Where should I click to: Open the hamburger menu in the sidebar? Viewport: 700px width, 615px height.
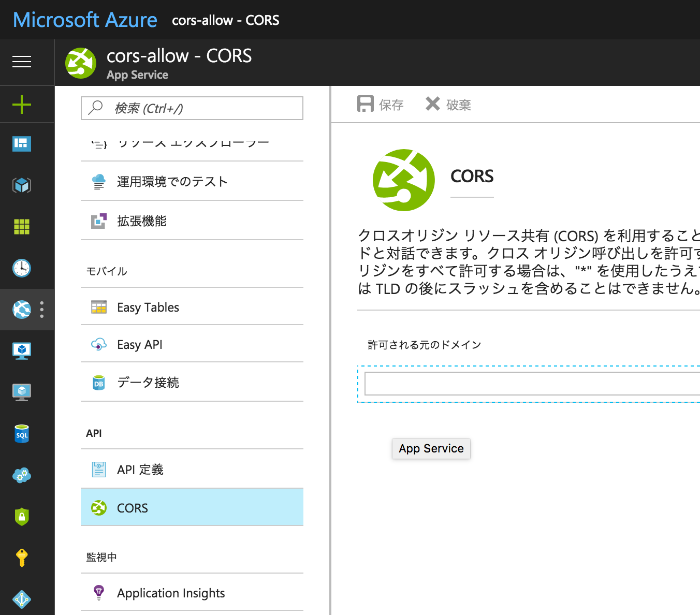(22, 62)
